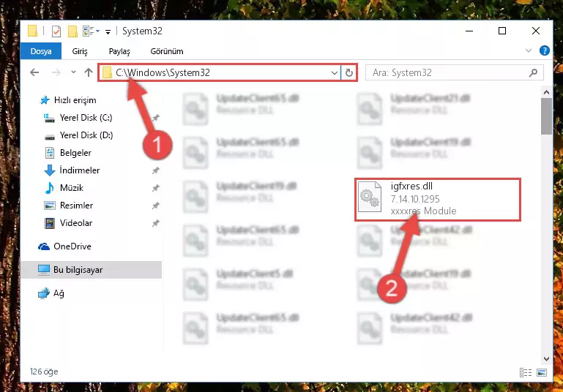Open Müzik in the sidebar
563x392 pixels.
72,188
